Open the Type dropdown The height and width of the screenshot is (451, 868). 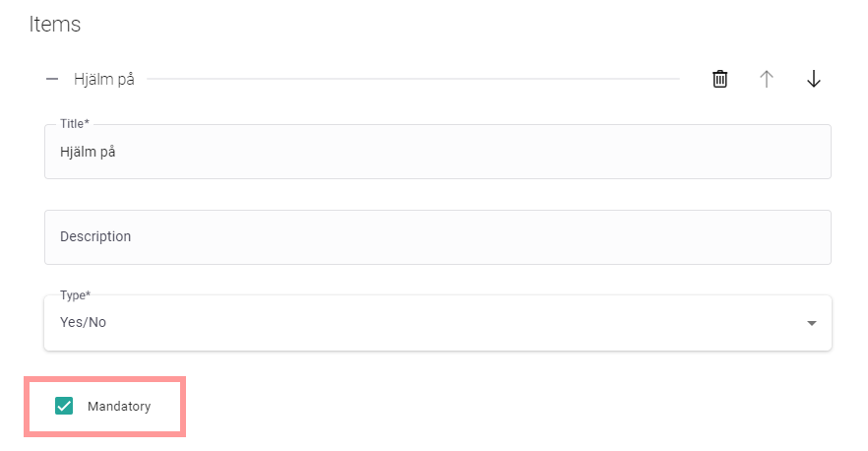click(437, 322)
